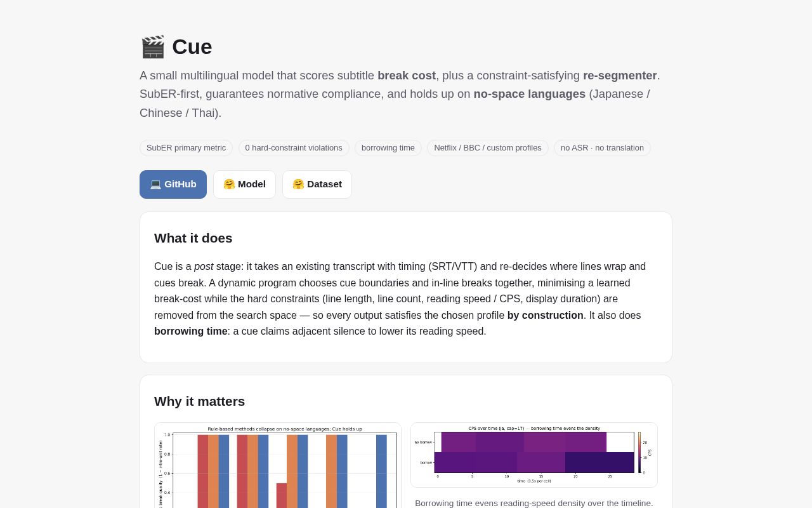
Task: Click the clapperboard icon beside Cue
Action: pos(152,47)
